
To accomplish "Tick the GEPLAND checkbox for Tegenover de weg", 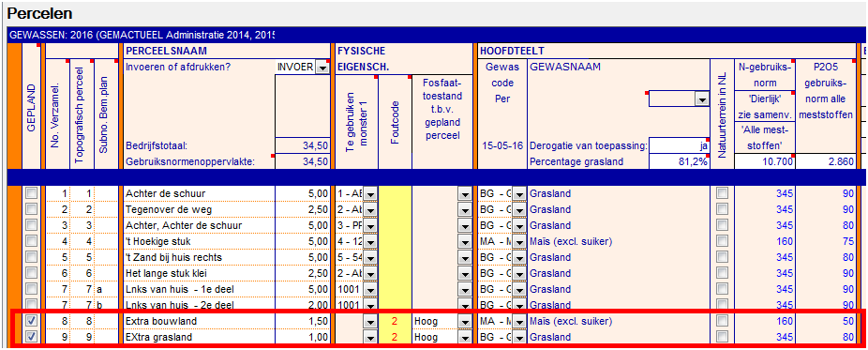I will 31,209.
